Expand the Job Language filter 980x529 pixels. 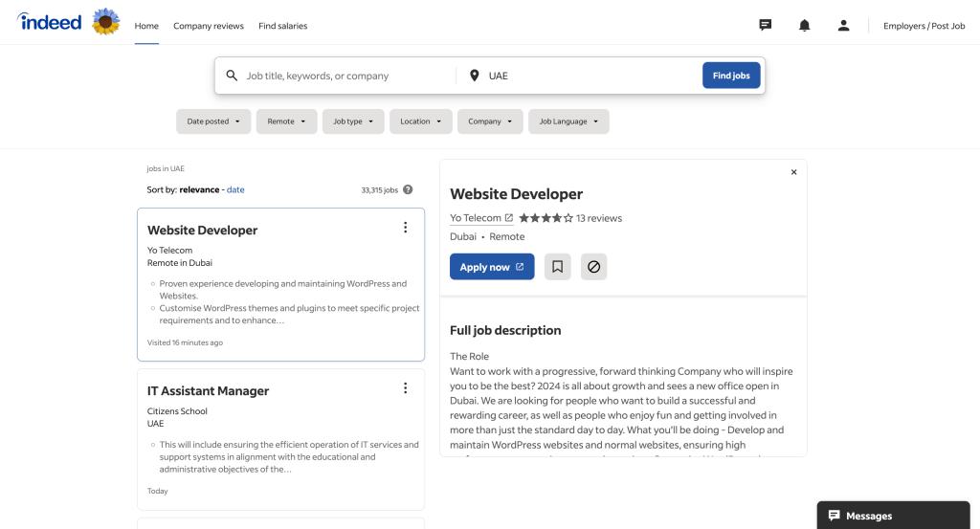[568, 121]
